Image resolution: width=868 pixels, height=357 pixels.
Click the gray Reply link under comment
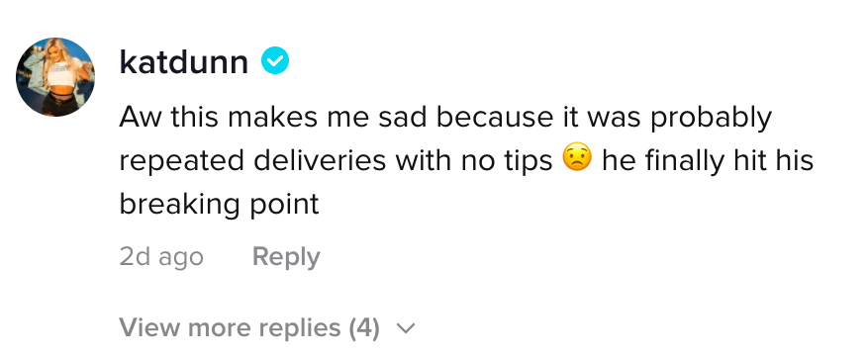pyautogui.click(x=286, y=257)
